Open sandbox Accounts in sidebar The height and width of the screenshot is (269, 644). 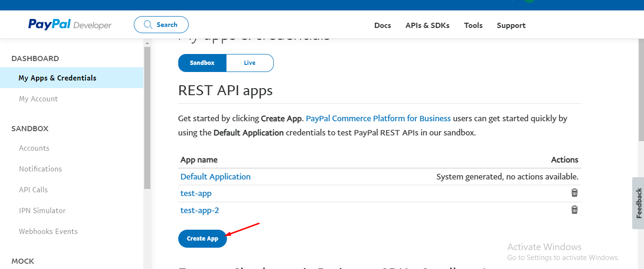click(x=34, y=148)
